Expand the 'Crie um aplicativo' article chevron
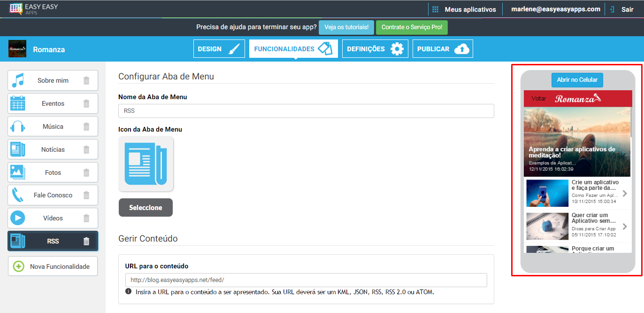This screenshot has width=644, height=313. tap(625, 193)
